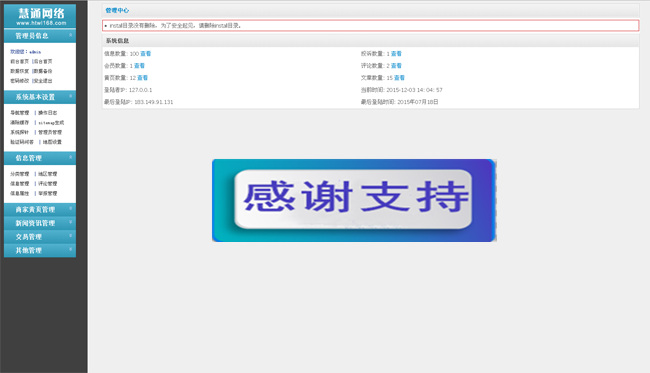The image size is (650, 373).
Task: Expand the 其他管理 section arrow
Action: click(70, 250)
